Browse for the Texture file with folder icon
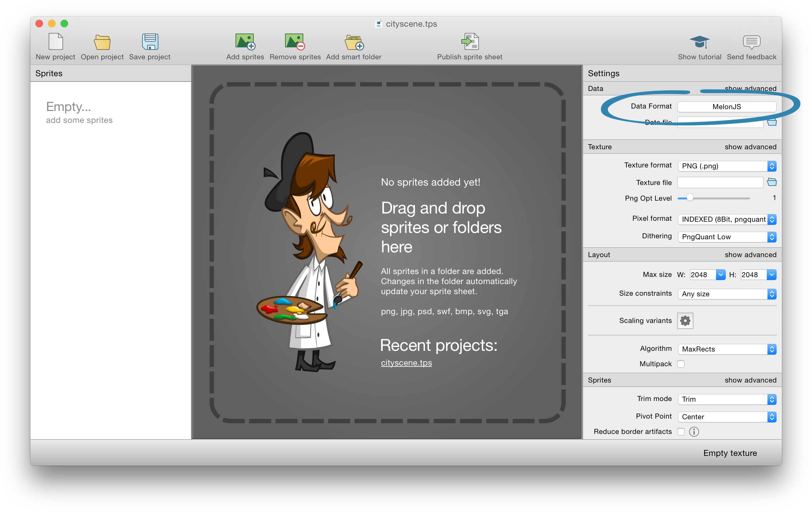 click(x=772, y=182)
